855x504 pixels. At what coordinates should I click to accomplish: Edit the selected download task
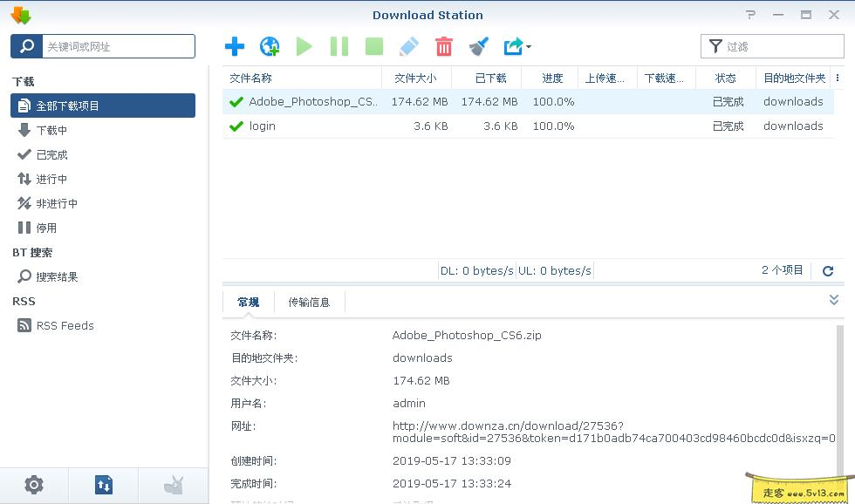[409, 46]
